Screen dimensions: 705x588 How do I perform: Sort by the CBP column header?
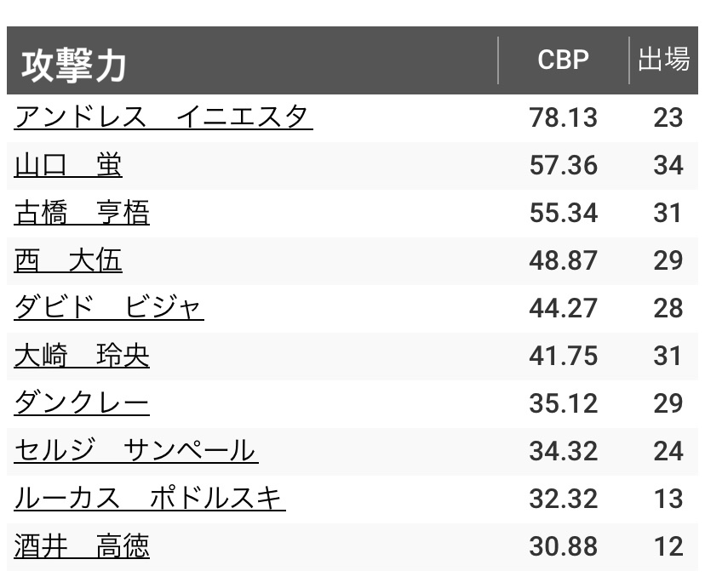point(563,61)
